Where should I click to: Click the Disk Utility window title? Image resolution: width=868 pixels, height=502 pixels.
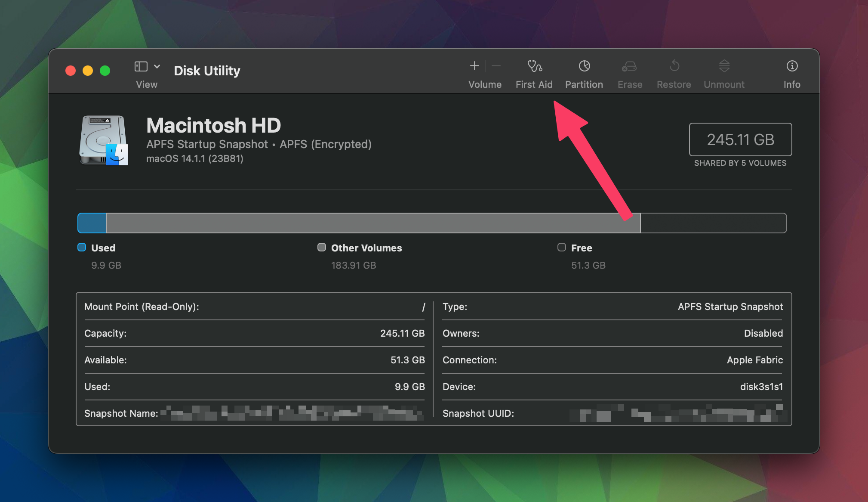coord(207,71)
